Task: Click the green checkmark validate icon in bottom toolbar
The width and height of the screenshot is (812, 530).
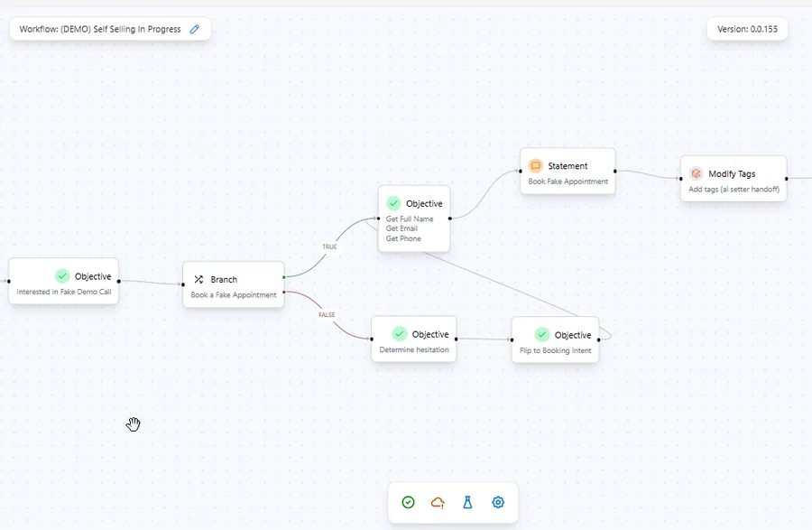Action: (408, 502)
